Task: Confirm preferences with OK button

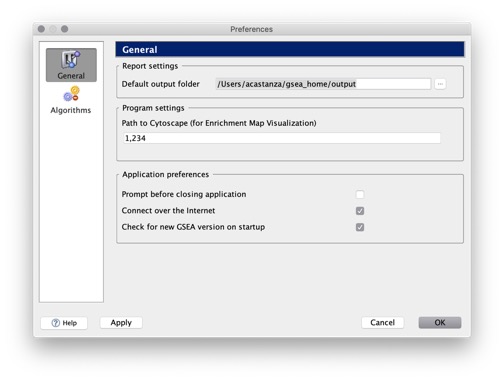Action: (440, 323)
